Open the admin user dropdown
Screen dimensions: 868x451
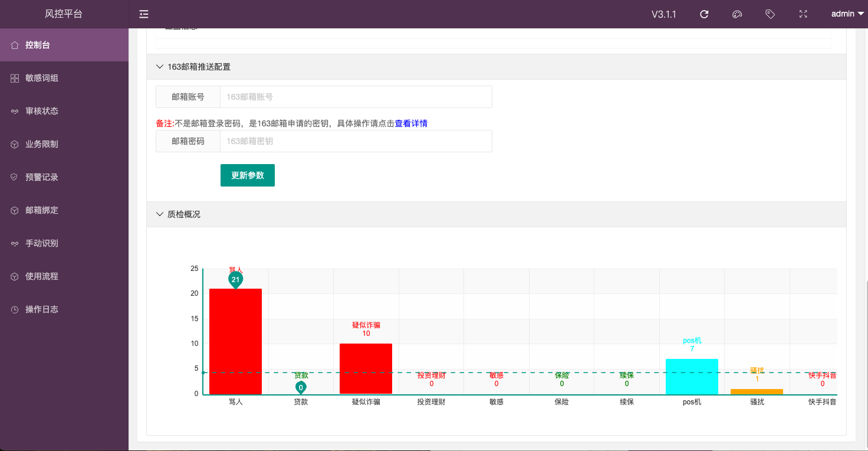pyautogui.click(x=847, y=14)
